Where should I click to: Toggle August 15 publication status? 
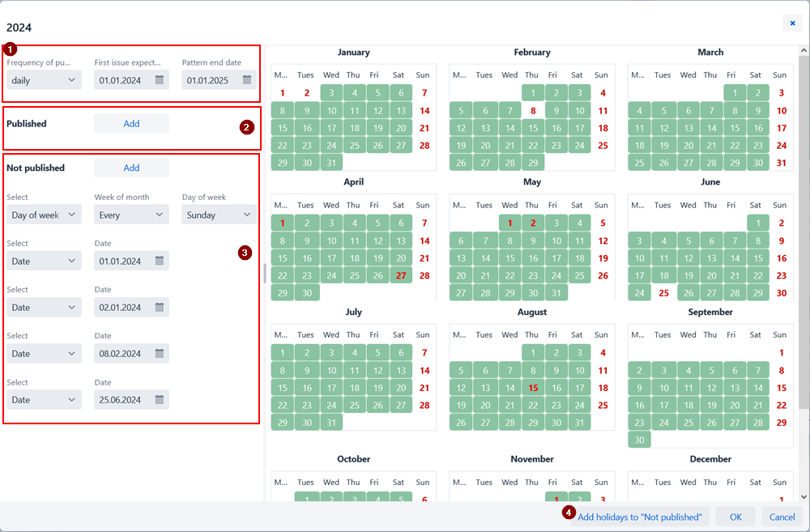tap(534, 388)
